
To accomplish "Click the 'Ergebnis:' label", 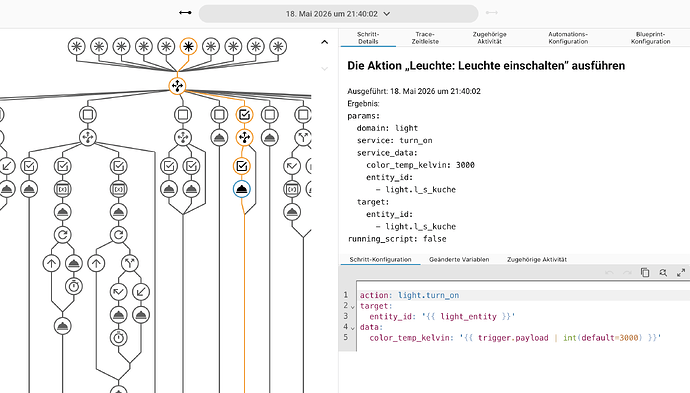I will point(363,104).
